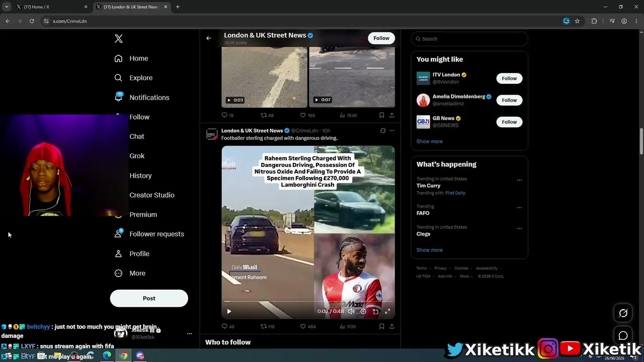Compose a new Post
This screenshot has width=644, height=362.
[x=149, y=298]
